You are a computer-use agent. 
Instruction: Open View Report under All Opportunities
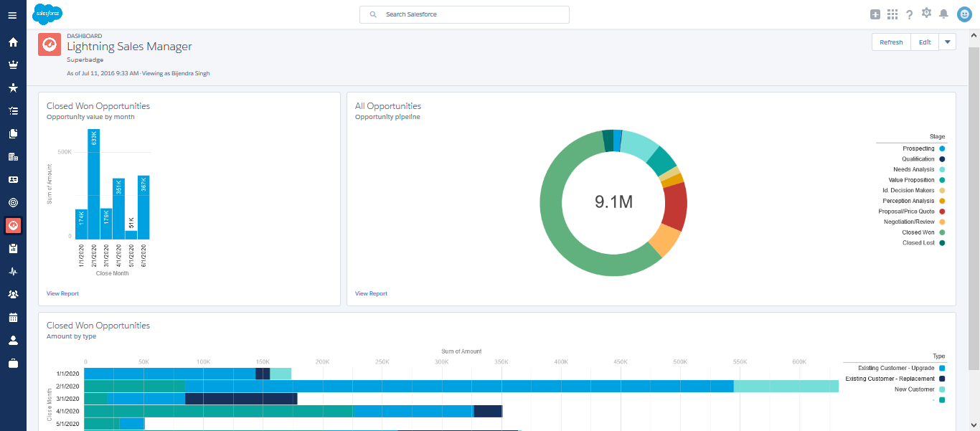pyautogui.click(x=371, y=293)
